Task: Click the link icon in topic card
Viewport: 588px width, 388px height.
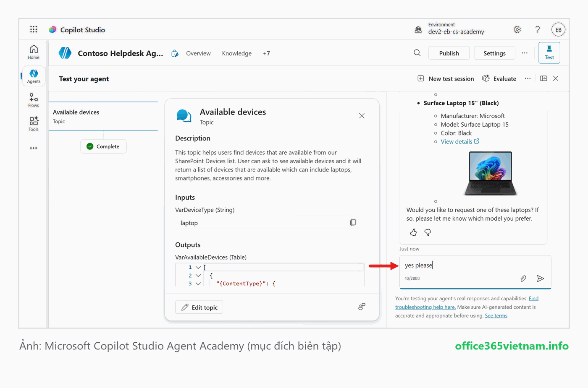Action: coord(362,307)
